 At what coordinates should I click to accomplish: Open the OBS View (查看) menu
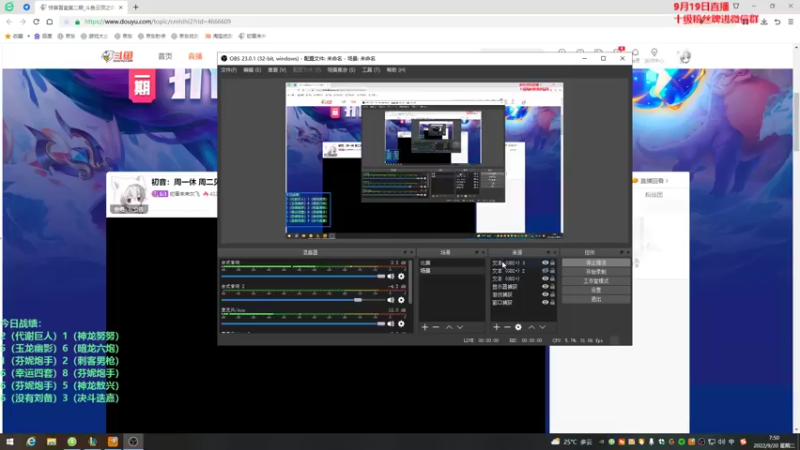click(x=277, y=70)
